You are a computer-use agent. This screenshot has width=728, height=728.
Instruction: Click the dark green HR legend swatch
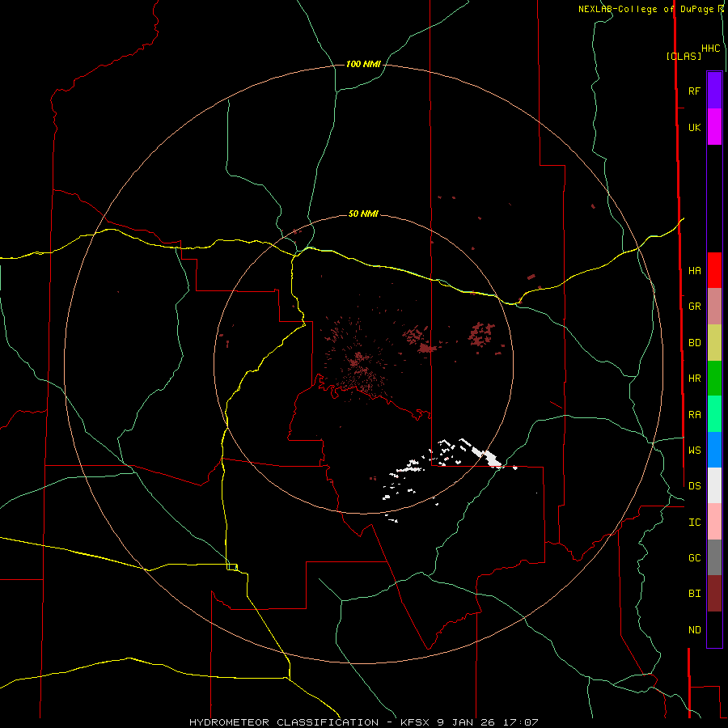point(714,379)
